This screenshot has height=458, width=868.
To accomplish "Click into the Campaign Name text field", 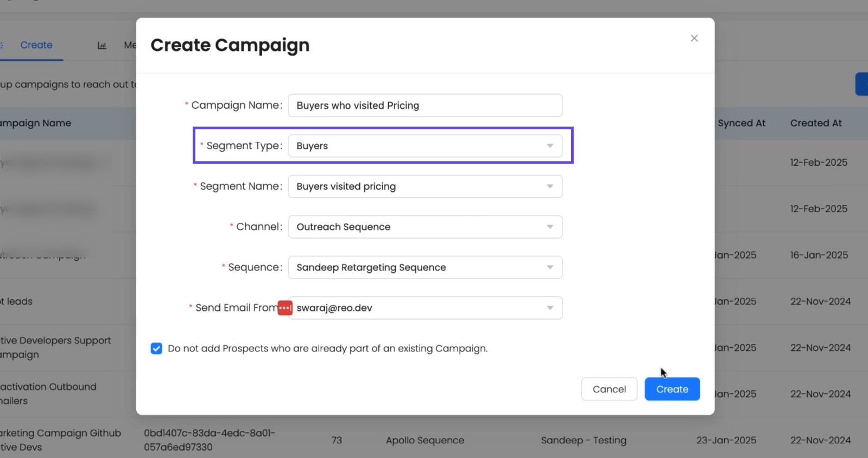I will (425, 105).
